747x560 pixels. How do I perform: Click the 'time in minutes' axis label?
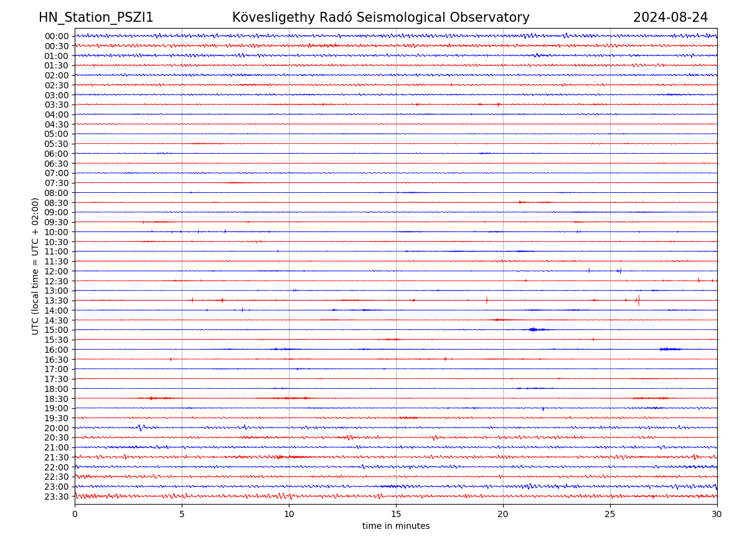coord(396,526)
